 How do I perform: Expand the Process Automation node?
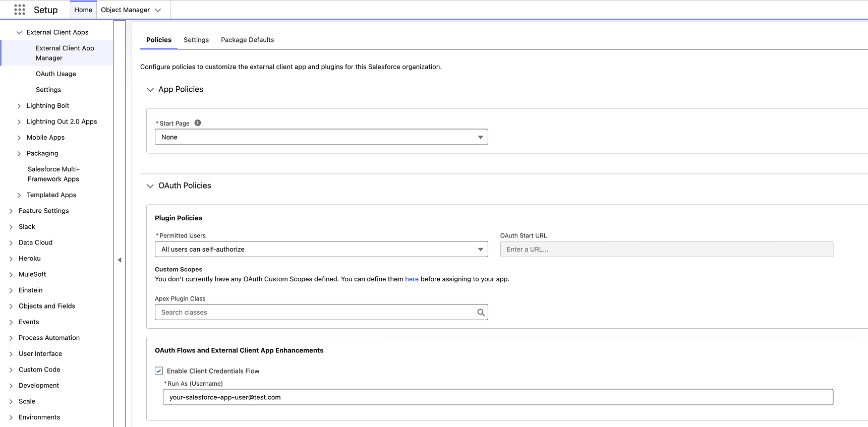tap(11, 338)
